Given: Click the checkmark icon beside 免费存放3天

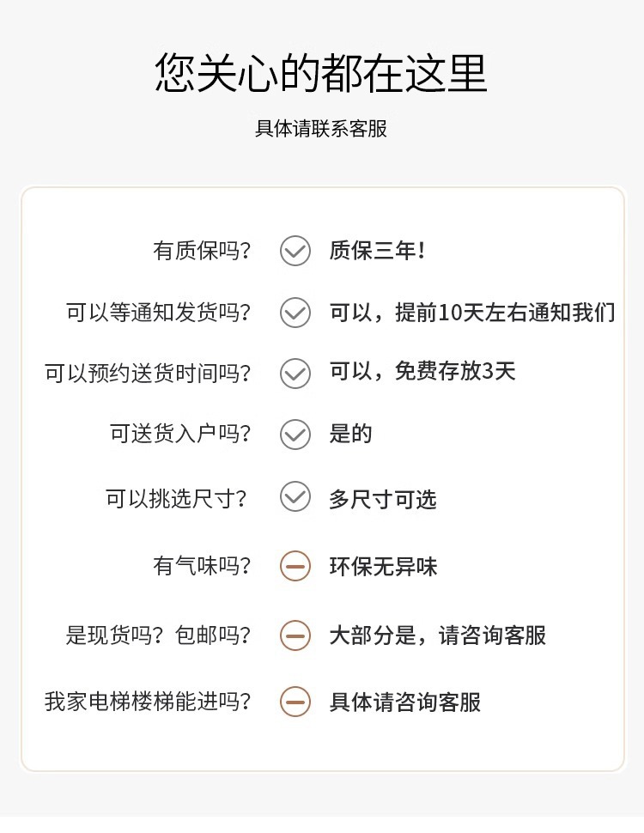Looking at the screenshot, I should 295,374.
